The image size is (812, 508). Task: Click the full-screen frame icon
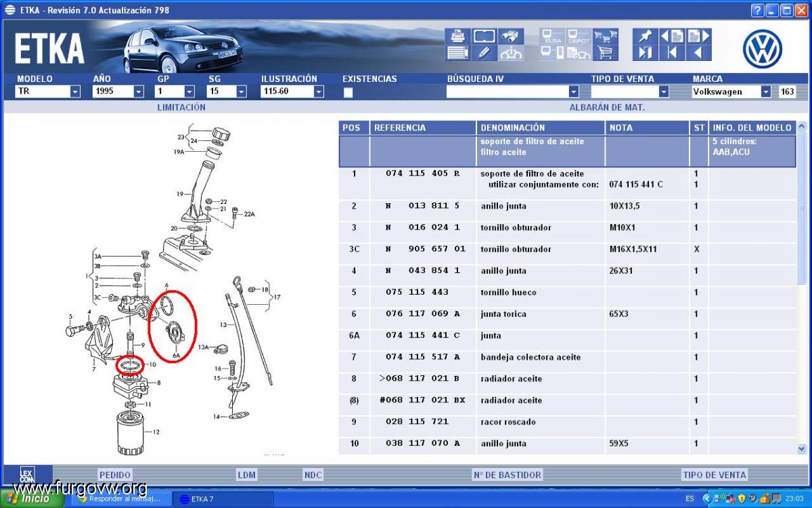point(484,37)
